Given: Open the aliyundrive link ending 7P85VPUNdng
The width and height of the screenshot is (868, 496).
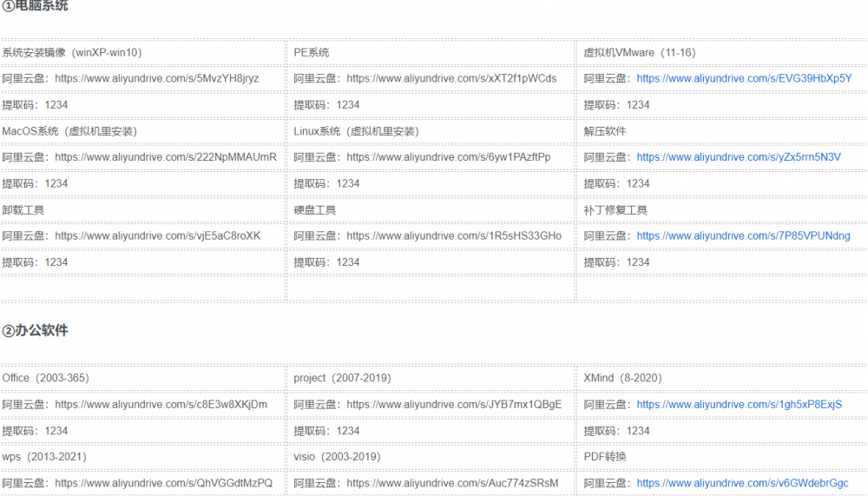Looking at the screenshot, I should point(744,236).
